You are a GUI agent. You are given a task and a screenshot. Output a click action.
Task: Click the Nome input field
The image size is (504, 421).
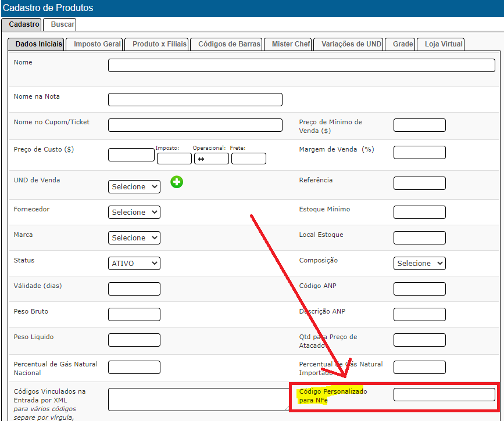[301, 65]
